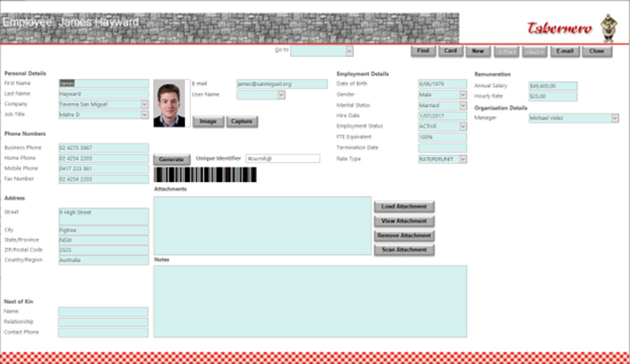Click the Mobile Phone field
Viewport: 630px width, 364px height.
click(x=104, y=169)
